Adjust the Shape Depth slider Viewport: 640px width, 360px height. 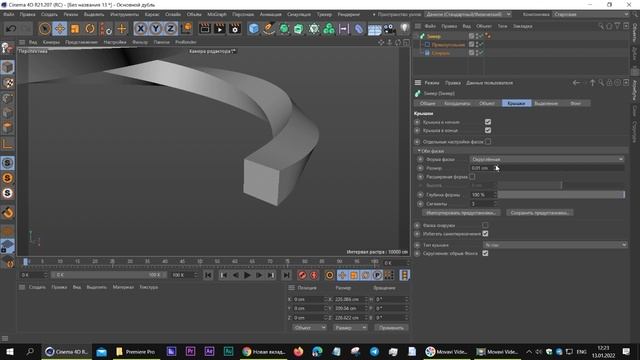[x=561, y=195]
